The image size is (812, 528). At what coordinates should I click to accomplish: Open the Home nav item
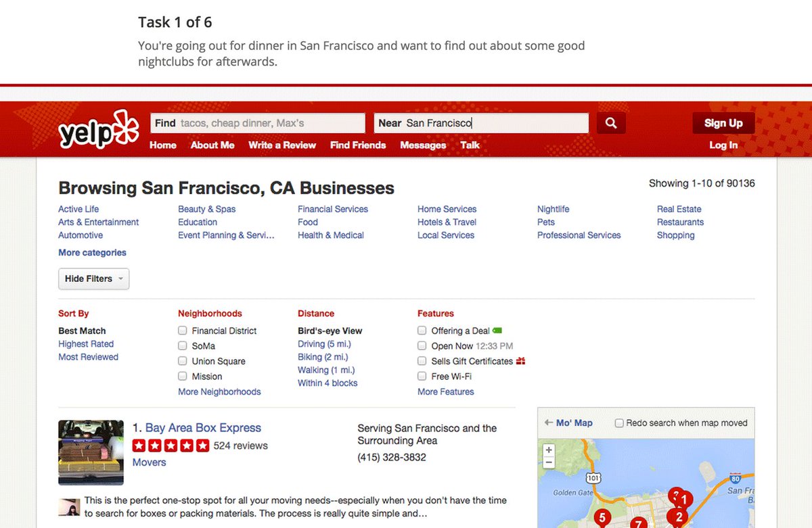[163, 145]
